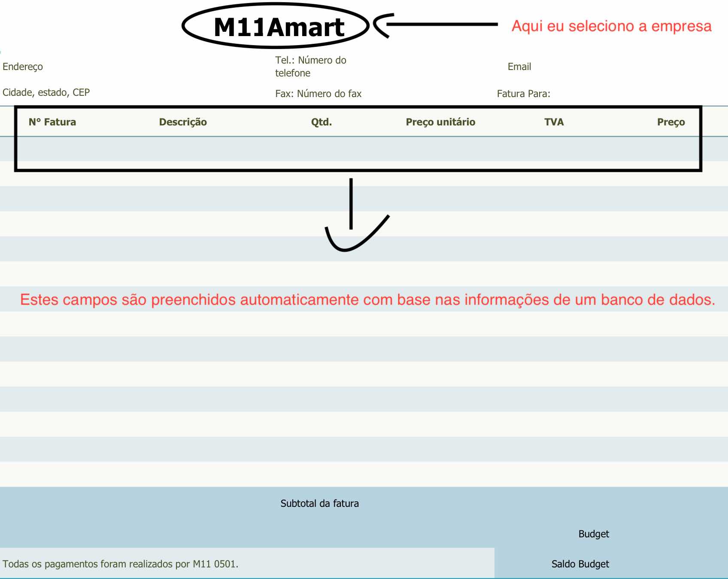
Task: Click the Budget label
Action: click(594, 534)
